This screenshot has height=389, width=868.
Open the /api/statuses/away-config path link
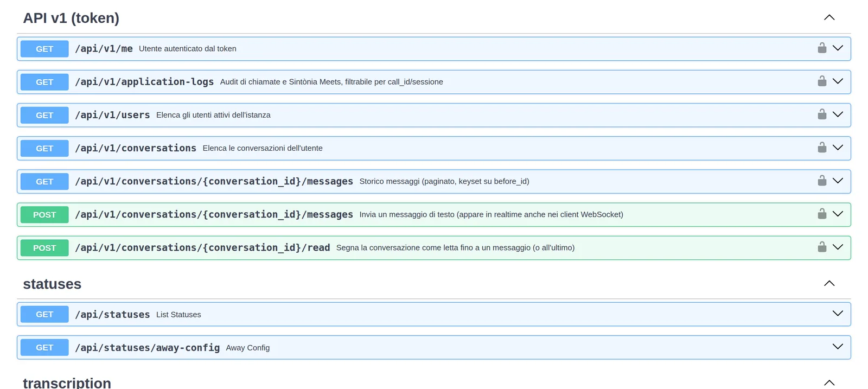point(147,347)
